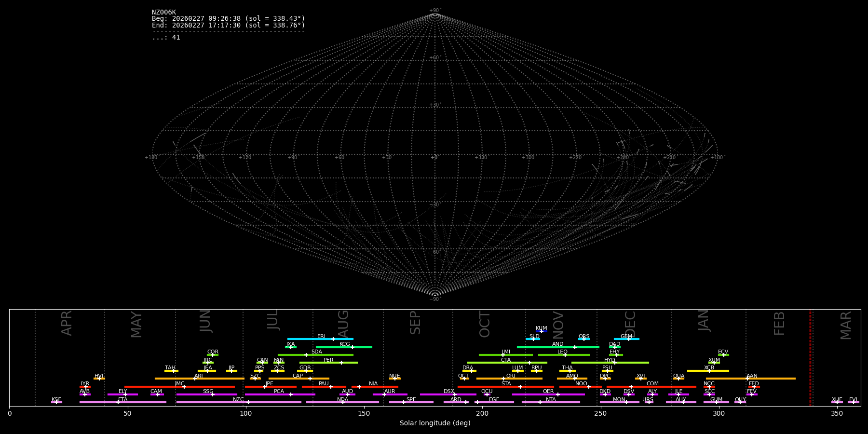The width and height of the screenshot is (868, 434).
Task: Click the COM shower label
Action: coord(652,384)
